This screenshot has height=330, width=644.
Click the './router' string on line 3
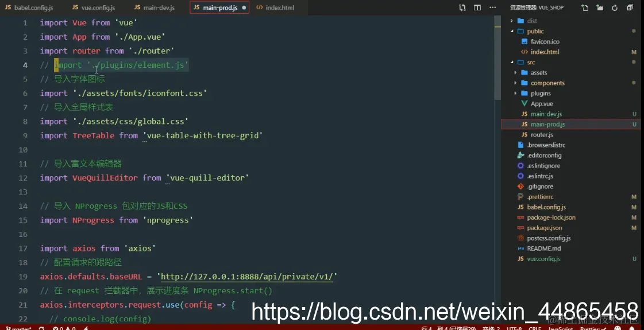(x=152, y=51)
